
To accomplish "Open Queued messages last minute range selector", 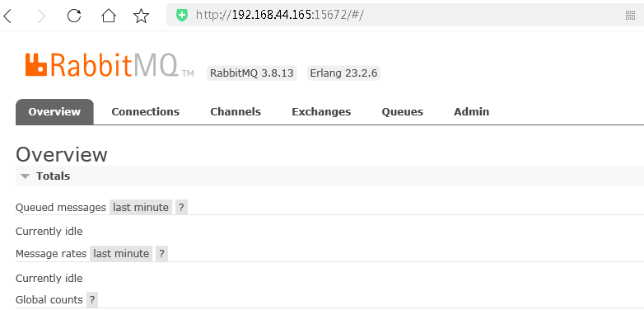I will [x=141, y=207].
